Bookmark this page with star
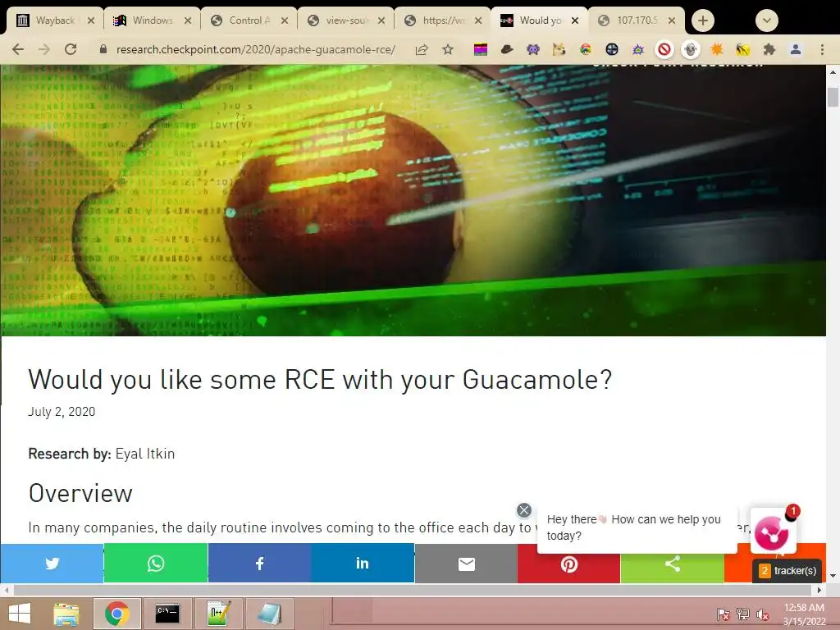 pos(448,50)
